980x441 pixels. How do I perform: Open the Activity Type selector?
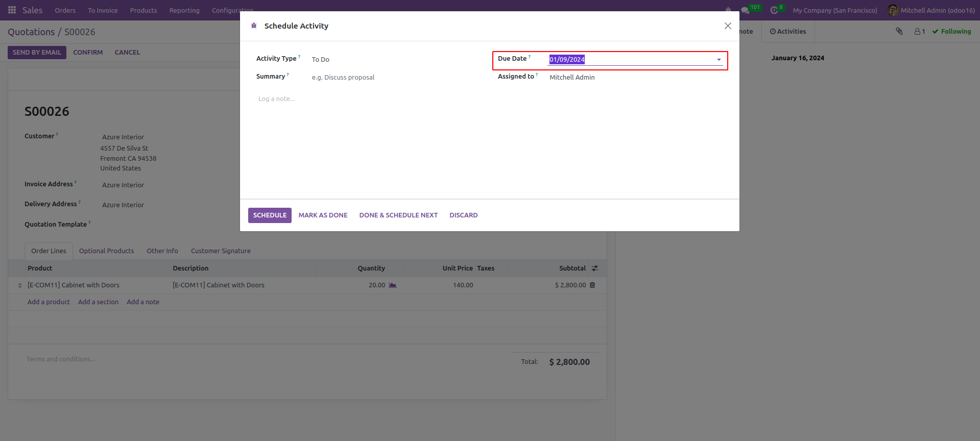coord(396,59)
